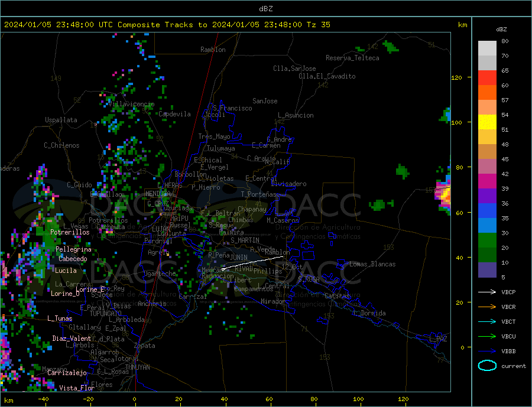
Task: Click the strong yellow storm cell at east edge
Action: [445, 196]
